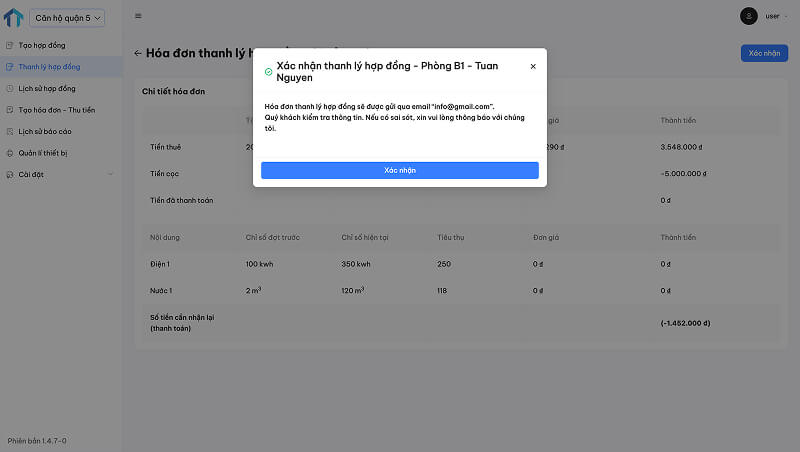Click the top-right Xác nhận page button

pyautogui.click(x=764, y=53)
